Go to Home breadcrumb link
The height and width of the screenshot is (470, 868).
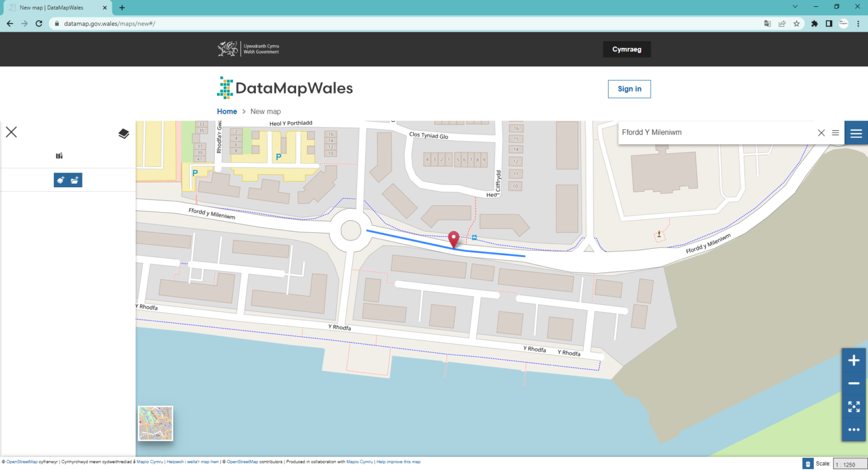point(227,111)
